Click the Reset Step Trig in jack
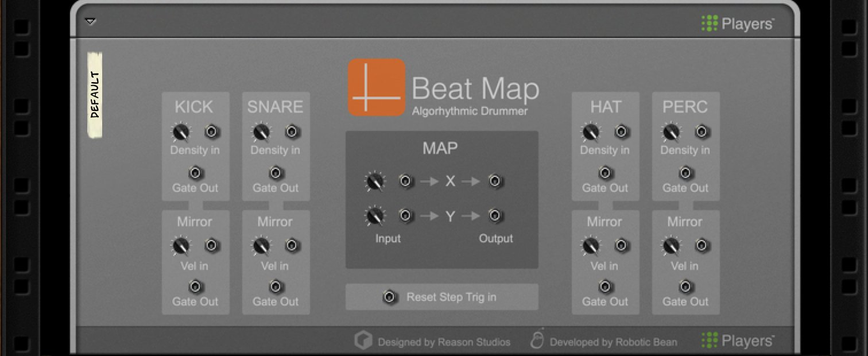Screen dimensions: 868x356 coord(390,297)
